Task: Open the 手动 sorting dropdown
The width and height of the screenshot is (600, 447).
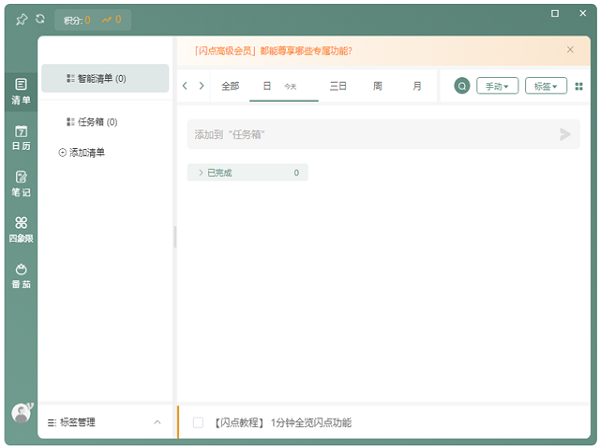Action: tap(497, 86)
